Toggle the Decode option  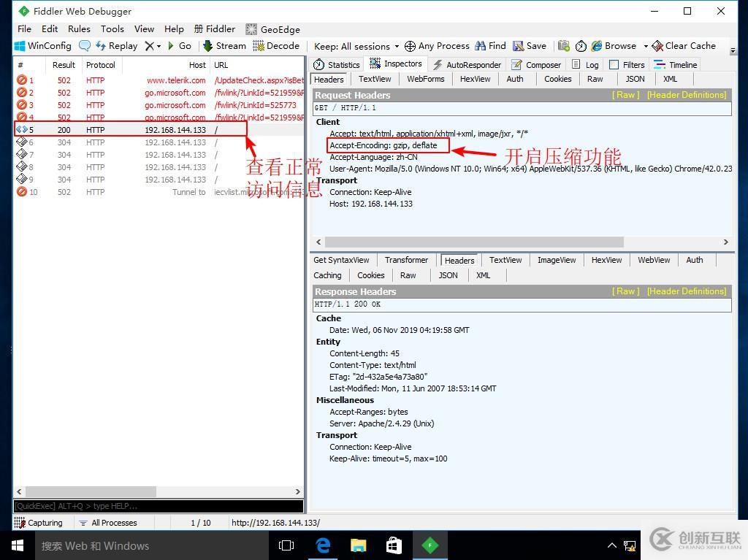pos(276,45)
